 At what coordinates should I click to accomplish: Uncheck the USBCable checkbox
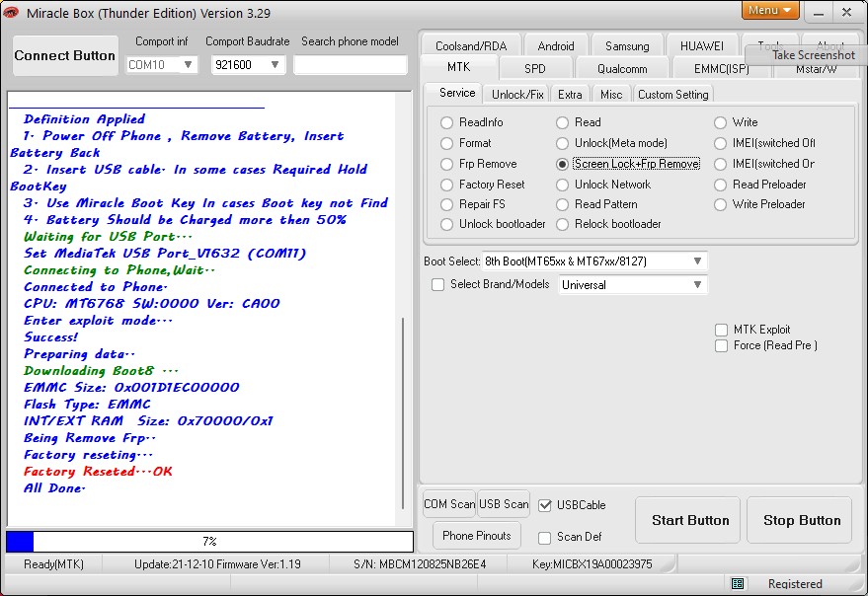coord(545,505)
